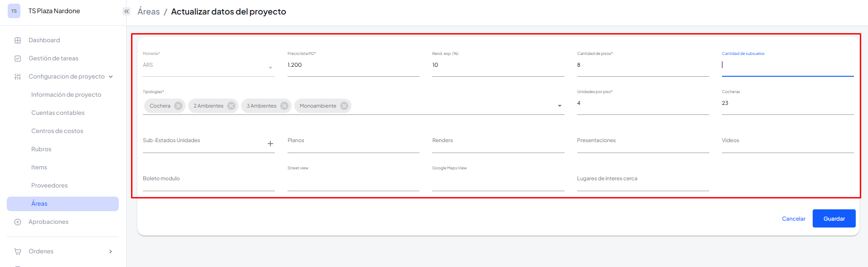Open Aprobaciones in sidebar
The width and height of the screenshot is (868, 267).
click(49, 222)
